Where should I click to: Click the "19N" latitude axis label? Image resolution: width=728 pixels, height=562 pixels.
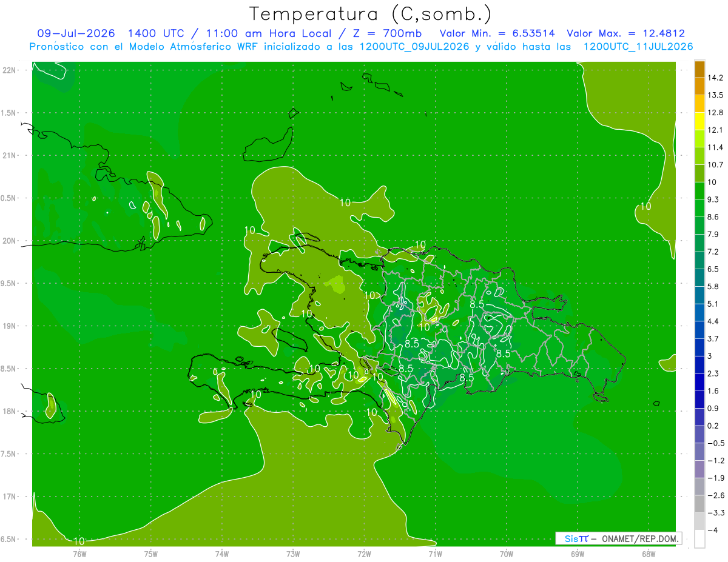coord(8,326)
